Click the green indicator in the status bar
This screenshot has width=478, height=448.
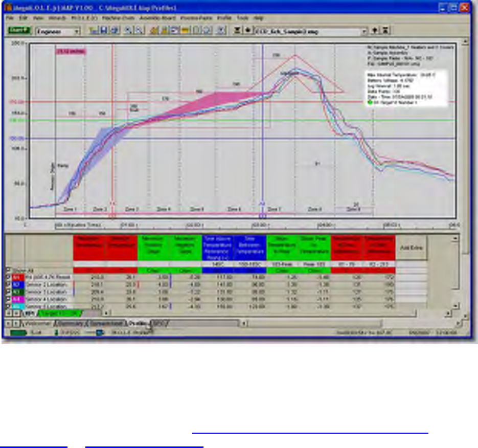(x=18, y=332)
